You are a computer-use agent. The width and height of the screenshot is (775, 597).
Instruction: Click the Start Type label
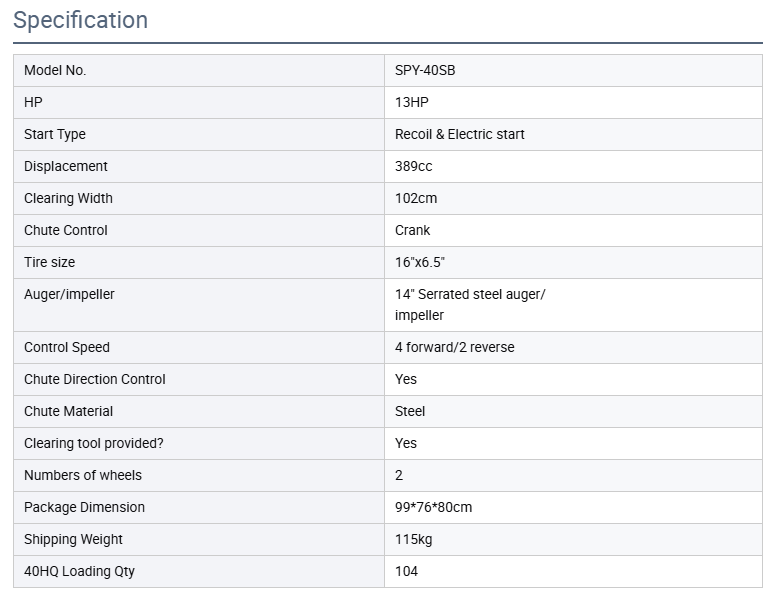point(55,134)
